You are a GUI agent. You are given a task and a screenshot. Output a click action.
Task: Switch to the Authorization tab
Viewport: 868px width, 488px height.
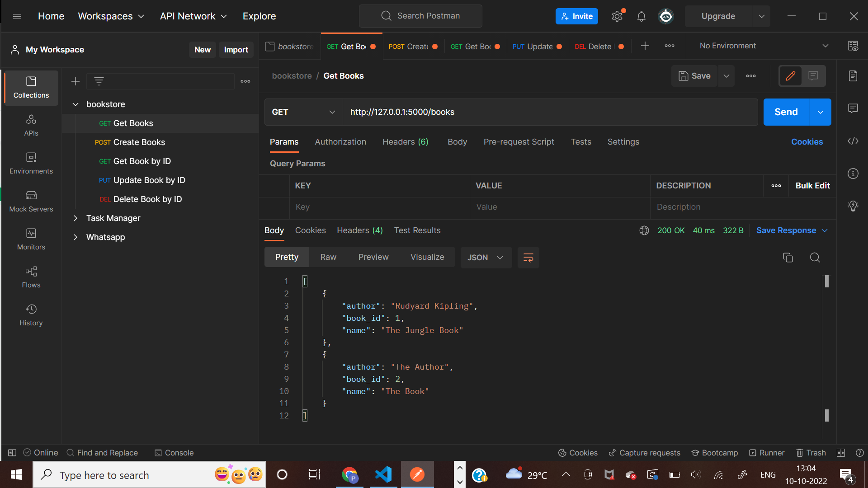point(340,141)
